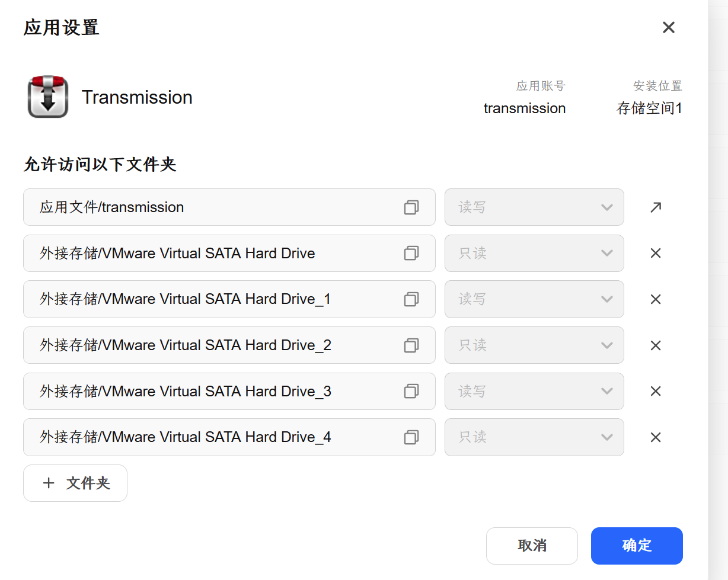This screenshot has width=728, height=580.
Task: Open permission dropdown for 应用文件/transmission
Action: click(x=534, y=207)
